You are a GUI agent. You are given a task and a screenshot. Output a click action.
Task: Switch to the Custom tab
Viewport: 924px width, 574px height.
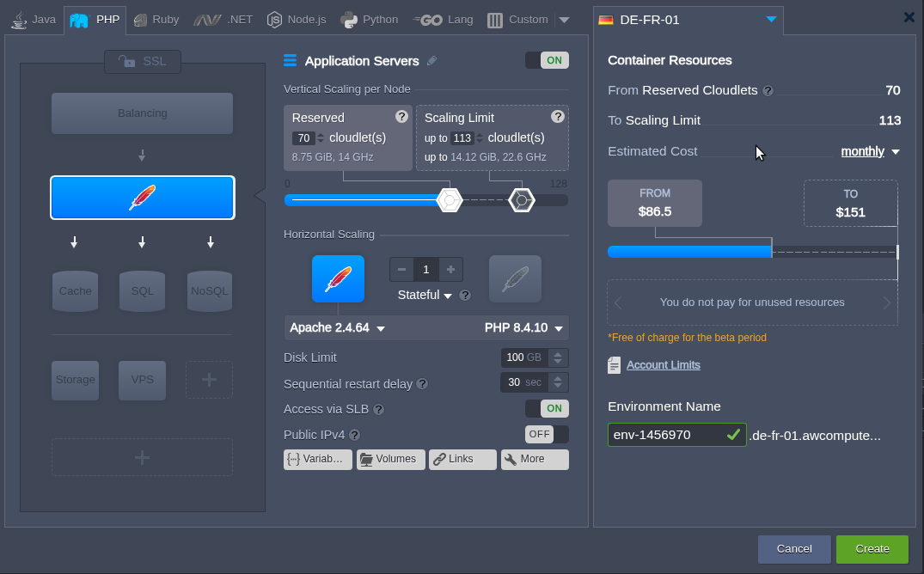(518, 20)
